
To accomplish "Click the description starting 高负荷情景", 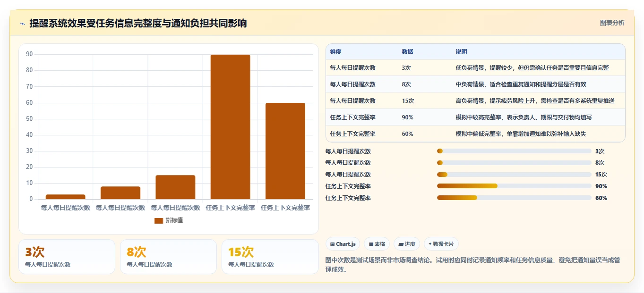I will 535,100.
